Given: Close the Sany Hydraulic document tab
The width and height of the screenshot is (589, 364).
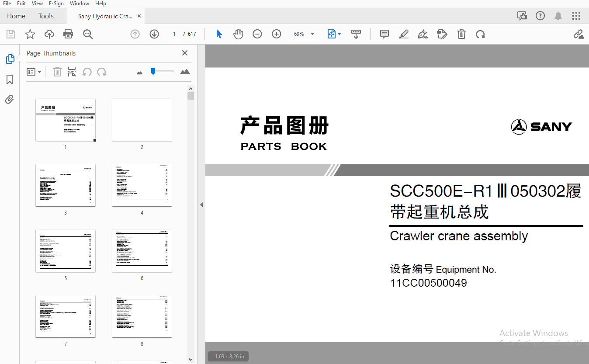Looking at the screenshot, I should coord(139,16).
